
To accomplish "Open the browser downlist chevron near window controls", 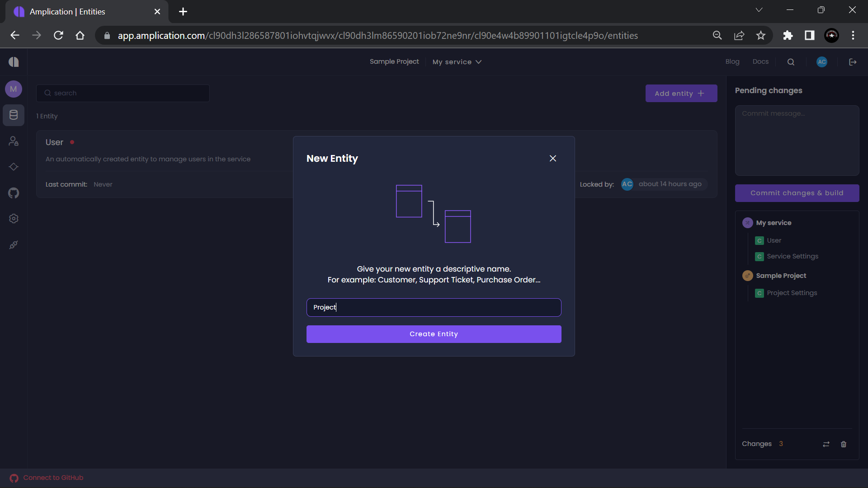I will point(759,9).
